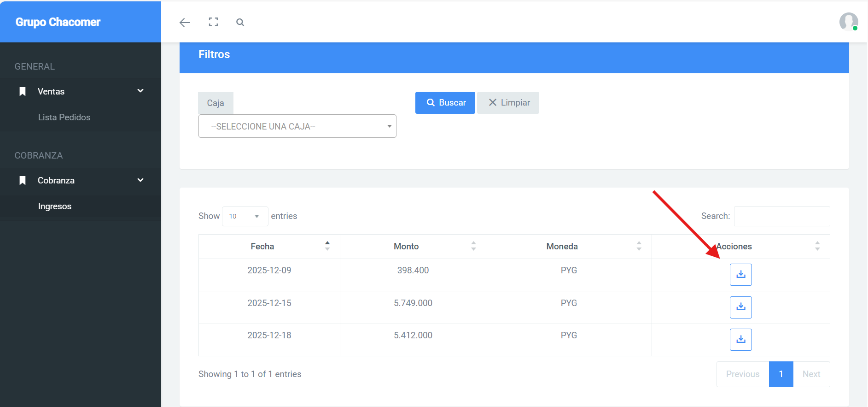Download the 2025-12-09 income record
The image size is (868, 407).
click(740, 275)
